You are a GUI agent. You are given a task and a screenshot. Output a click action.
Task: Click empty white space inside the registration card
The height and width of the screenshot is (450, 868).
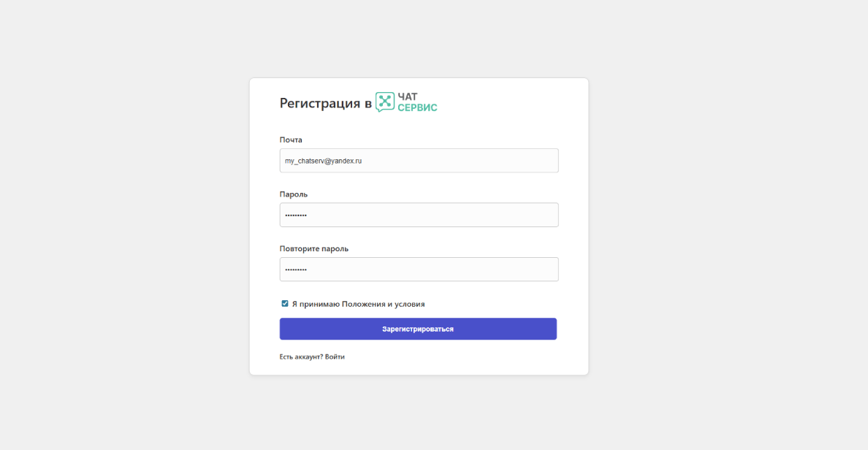pos(497,110)
